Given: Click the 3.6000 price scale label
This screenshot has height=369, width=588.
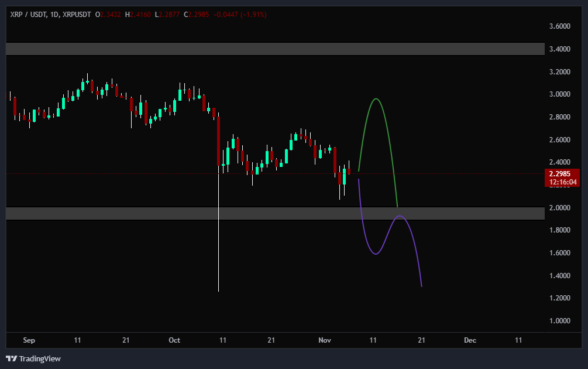Looking at the screenshot, I should point(560,26).
